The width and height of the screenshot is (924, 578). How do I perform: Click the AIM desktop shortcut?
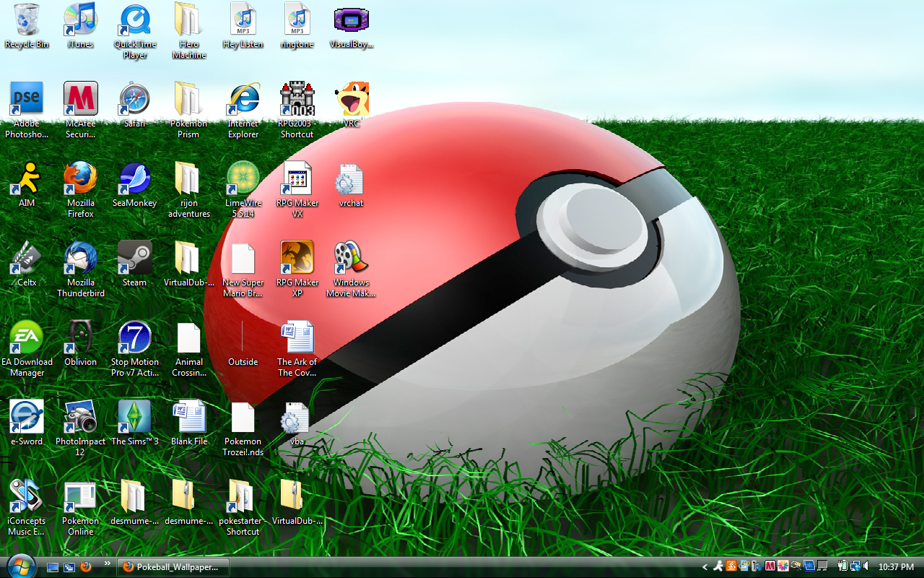tap(27, 185)
